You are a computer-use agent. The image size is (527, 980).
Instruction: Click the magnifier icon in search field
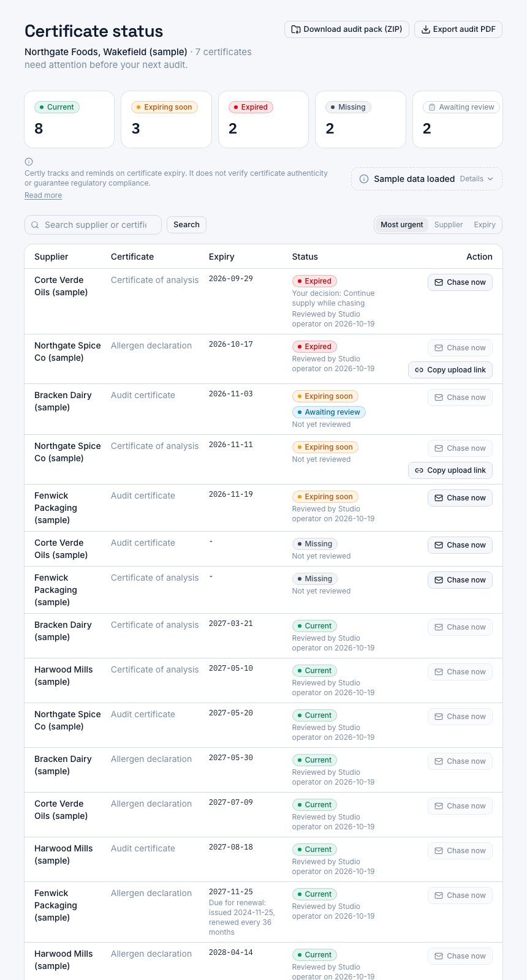point(35,225)
